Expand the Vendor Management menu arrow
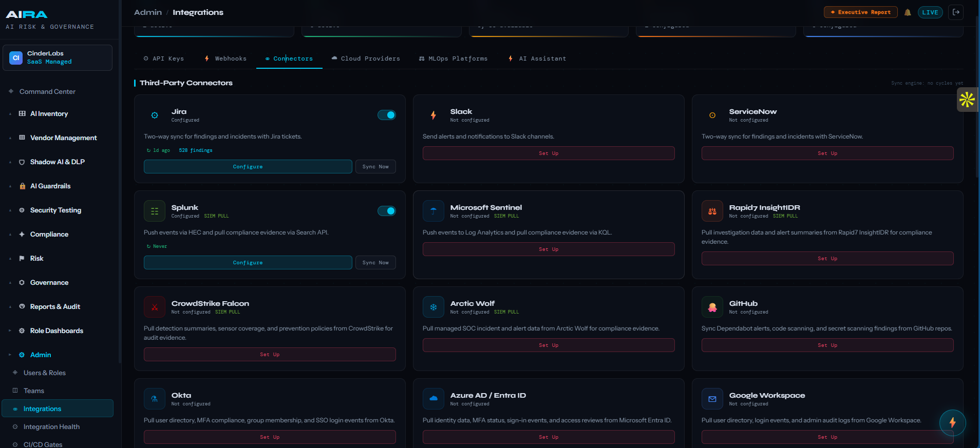 point(10,138)
